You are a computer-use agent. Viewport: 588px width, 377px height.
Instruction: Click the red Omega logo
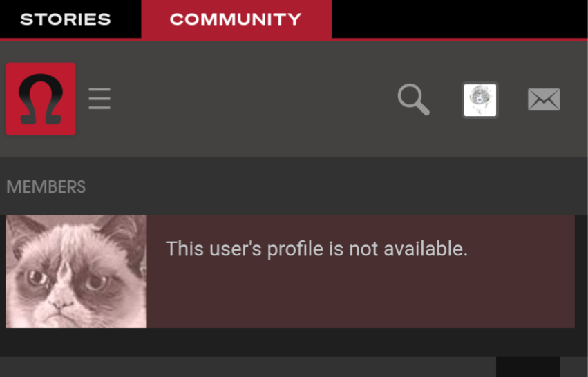[x=41, y=99]
